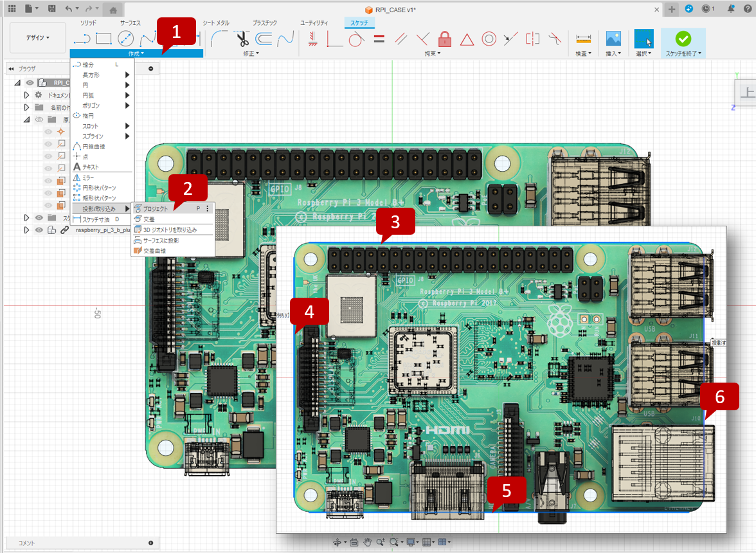Expand the コメント panel plus button
Image resolution: width=756 pixels, height=553 pixels.
click(151, 543)
